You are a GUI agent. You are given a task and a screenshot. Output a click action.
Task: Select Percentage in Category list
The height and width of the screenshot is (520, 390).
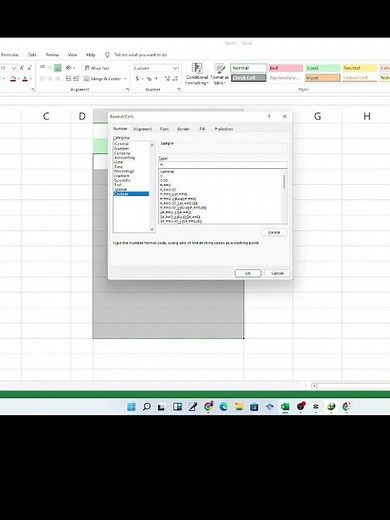(124, 171)
